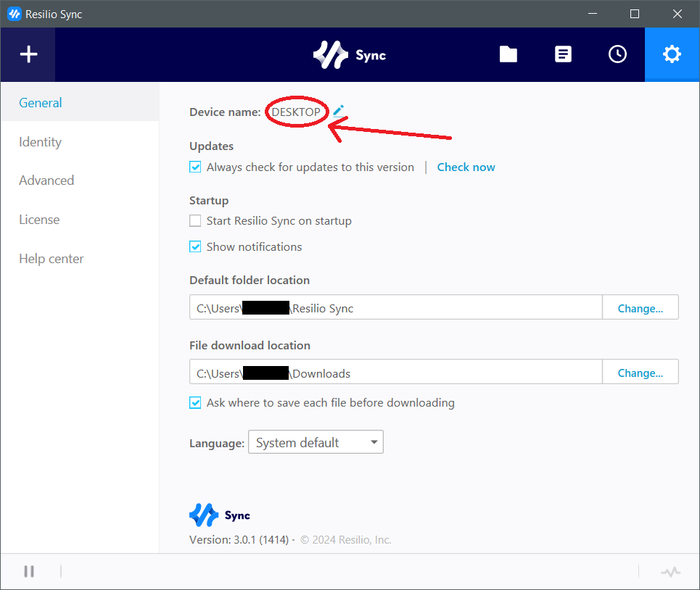Open the folders view icon

(508, 54)
